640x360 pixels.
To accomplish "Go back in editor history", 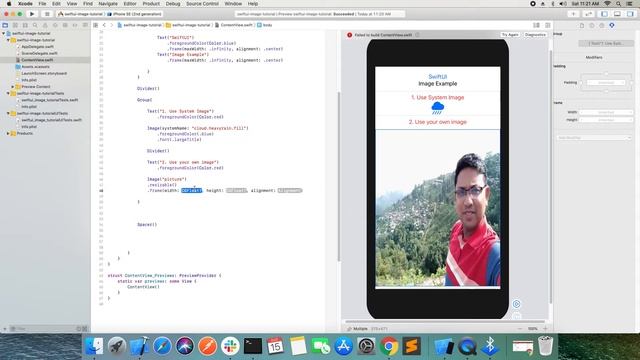I will coord(104,25).
